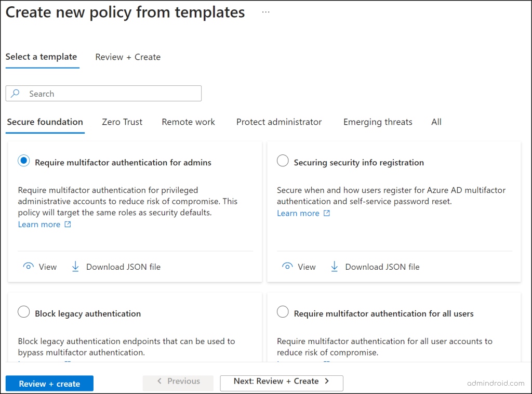Screen dimensions: 532x394
Task: Select Require multifactor authentication for all users
Action: tap(283, 312)
